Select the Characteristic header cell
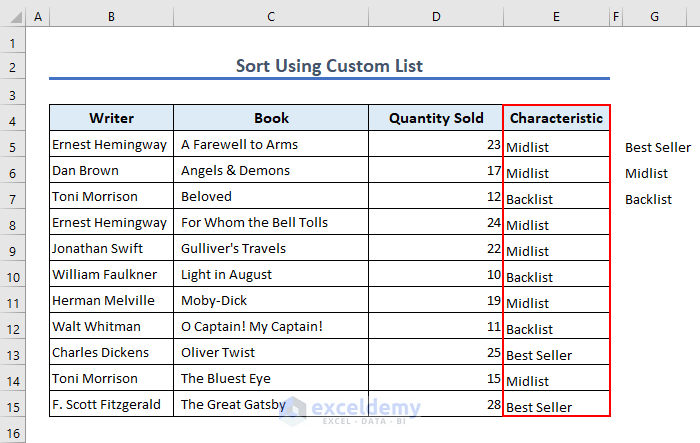Image resolution: width=700 pixels, height=443 pixels. coord(556,118)
